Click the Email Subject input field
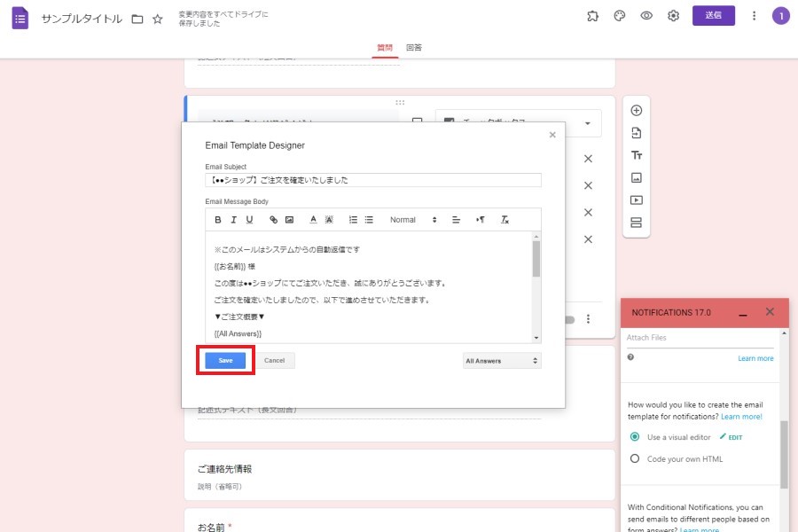Image resolution: width=798 pixels, height=532 pixels. (x=372, y=180)
